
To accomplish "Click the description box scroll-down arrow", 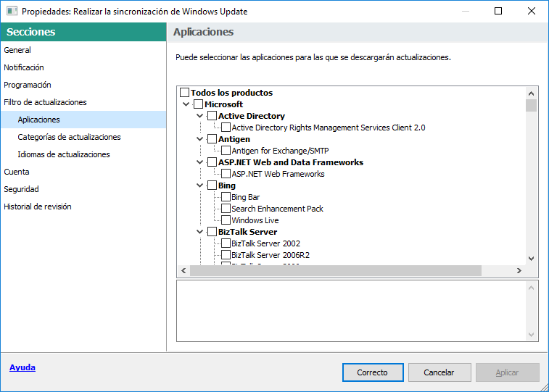I will [531, 335].
